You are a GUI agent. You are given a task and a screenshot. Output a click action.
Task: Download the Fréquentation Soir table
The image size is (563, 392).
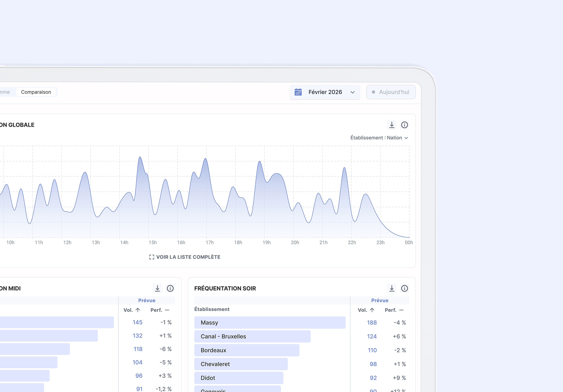coord(392,288)
